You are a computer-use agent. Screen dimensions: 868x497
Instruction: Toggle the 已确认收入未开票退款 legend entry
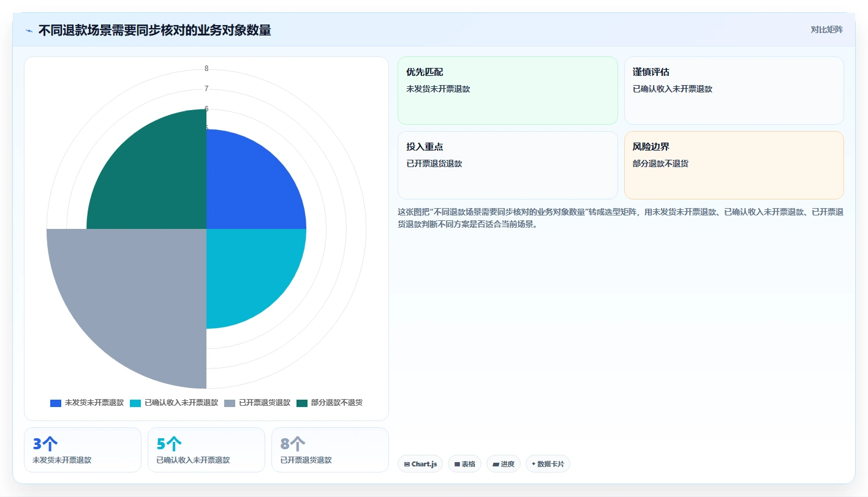[174, 403]
